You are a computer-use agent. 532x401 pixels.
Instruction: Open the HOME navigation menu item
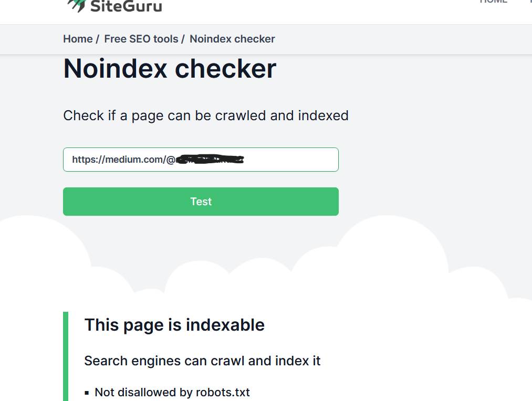tap(493, 2)
